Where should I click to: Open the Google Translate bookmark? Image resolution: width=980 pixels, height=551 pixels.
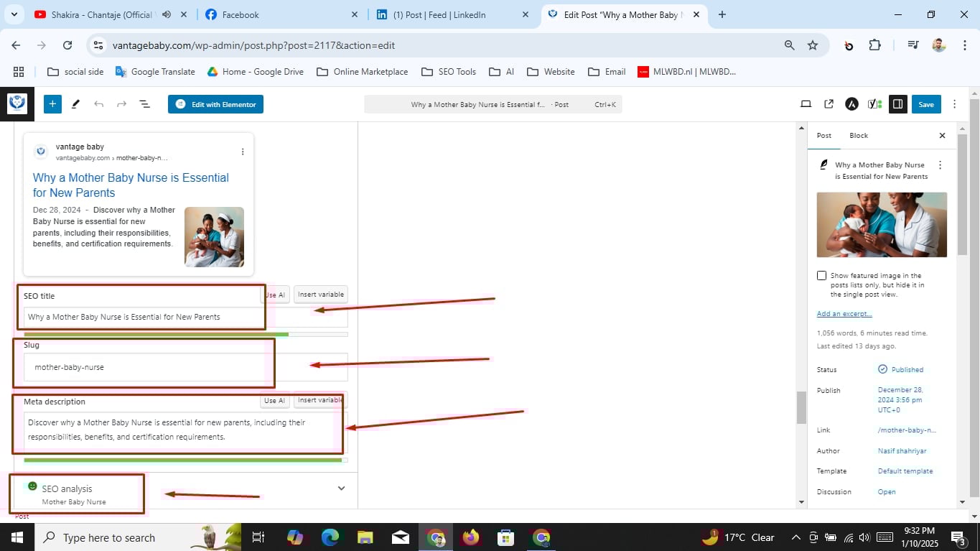click(154, 72)
